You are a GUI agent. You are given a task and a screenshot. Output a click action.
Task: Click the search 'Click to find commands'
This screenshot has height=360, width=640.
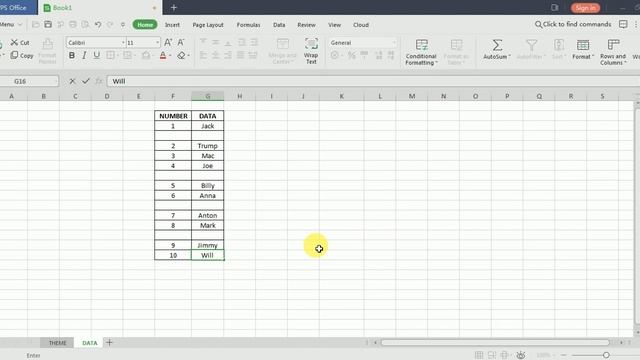pos(573,24)
